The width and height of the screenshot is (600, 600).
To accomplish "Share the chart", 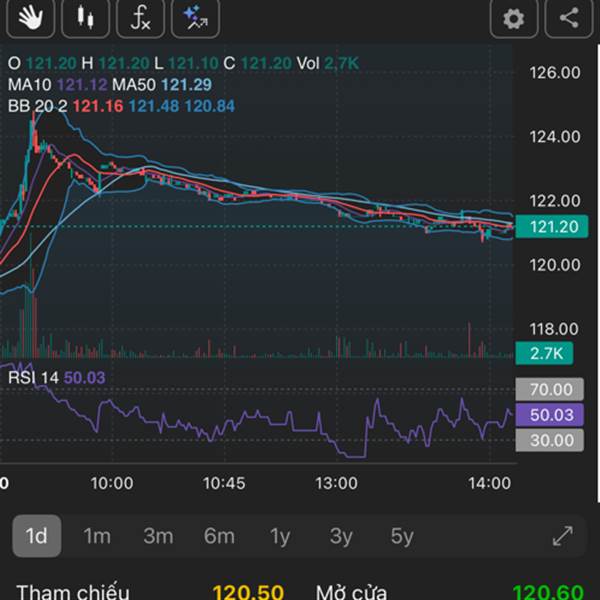I will click(x=569, y=18).
